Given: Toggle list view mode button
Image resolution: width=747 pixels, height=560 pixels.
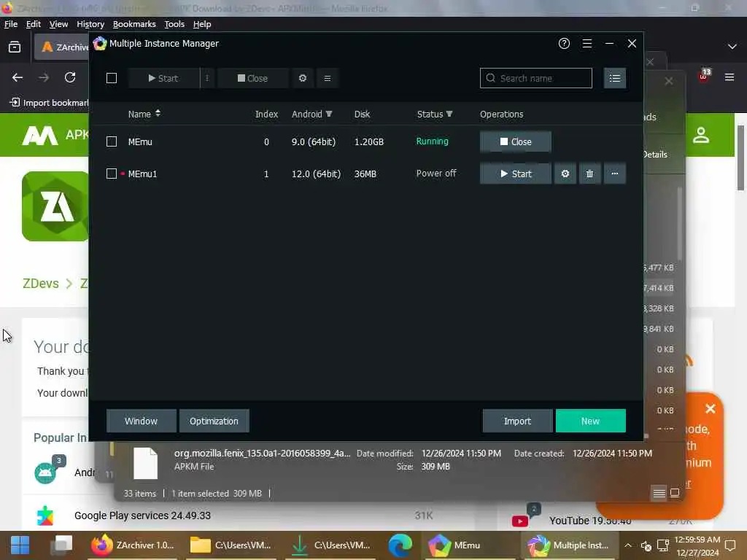Looking at the screenshot, I should tap(614, 78).
